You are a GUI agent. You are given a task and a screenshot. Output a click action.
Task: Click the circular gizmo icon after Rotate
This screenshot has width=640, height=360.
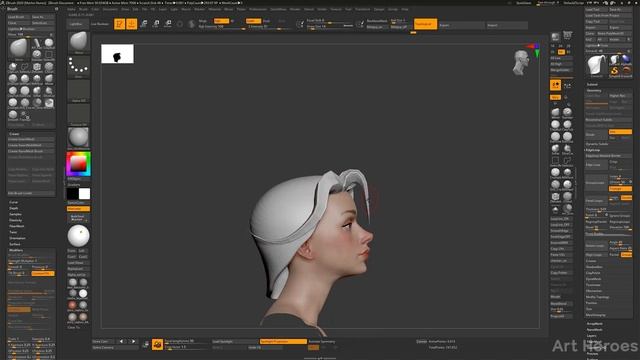[x=180, y=24]
